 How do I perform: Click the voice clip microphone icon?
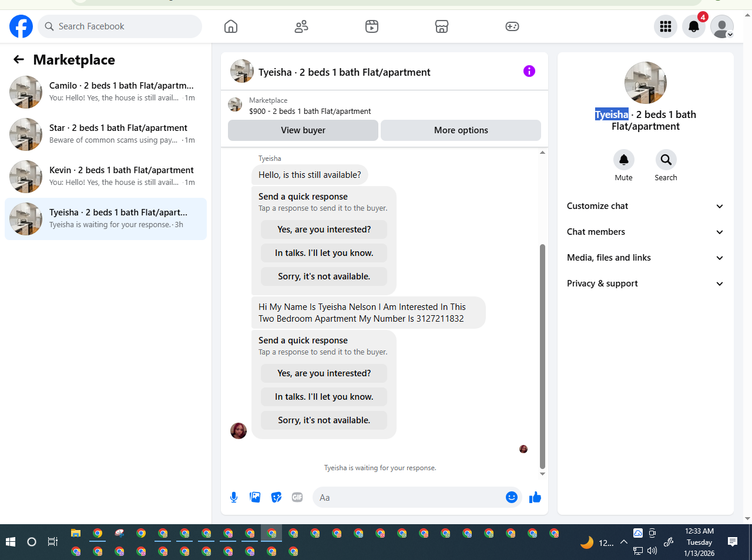pos(234,497)
